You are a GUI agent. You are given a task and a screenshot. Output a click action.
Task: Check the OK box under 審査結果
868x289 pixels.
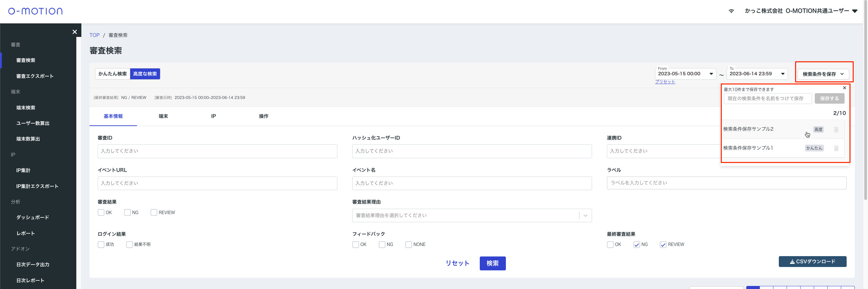(101, 212)
